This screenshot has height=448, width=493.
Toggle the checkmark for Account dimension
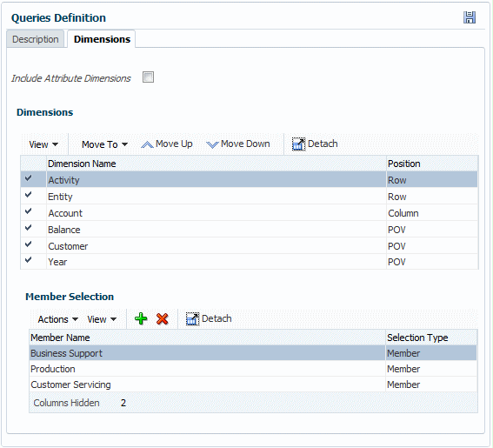pos(29,211)
